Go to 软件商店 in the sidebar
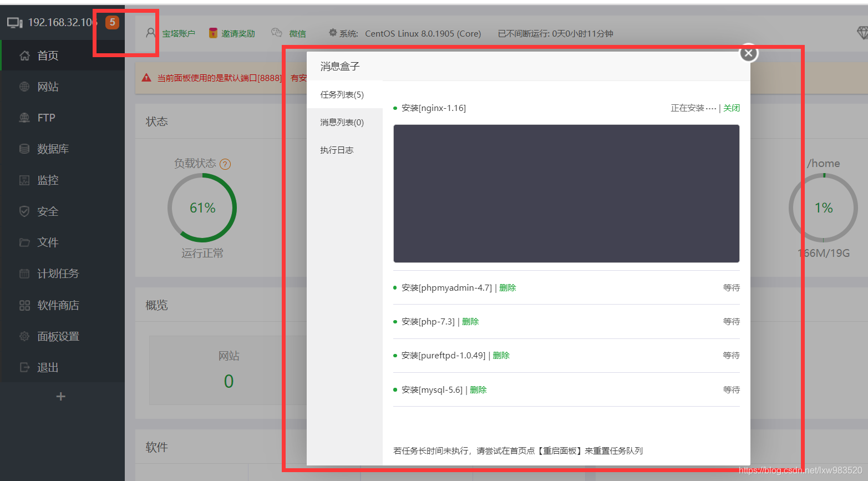The width and height of the screenshot is (868, 481). click(63, 305)
